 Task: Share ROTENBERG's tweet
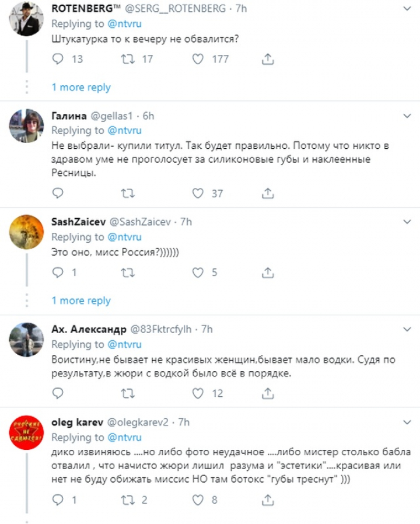(x=268, y=59)
